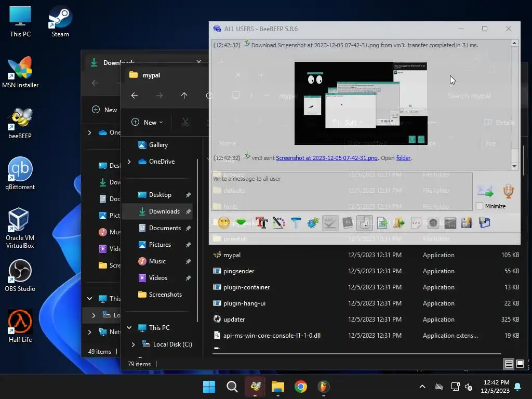Toggle the spell check toolbar button
The width and height of the screenshot is (532, 399).
point(330,223)
